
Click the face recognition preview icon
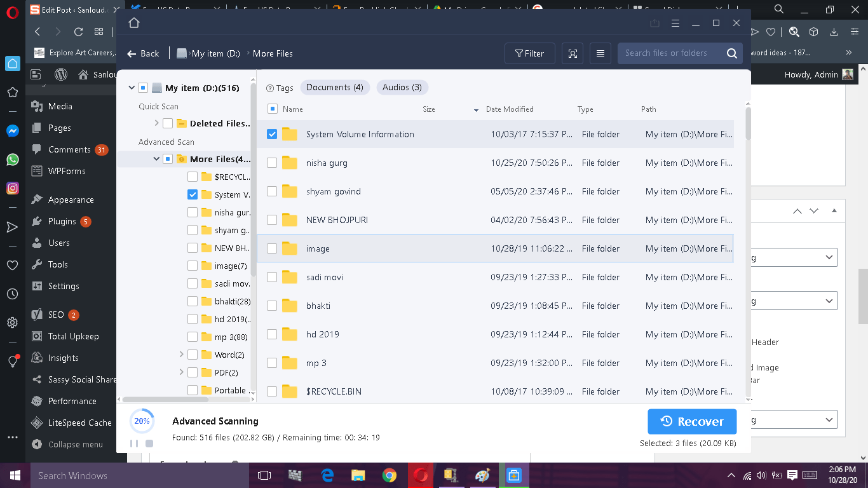(x=573, y=53)
